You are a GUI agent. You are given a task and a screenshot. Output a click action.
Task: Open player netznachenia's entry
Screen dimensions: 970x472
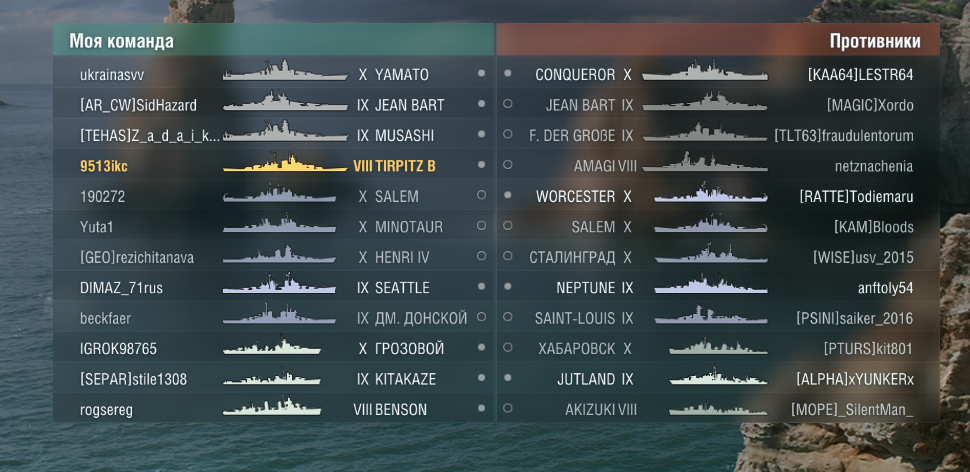click(874, 166)
